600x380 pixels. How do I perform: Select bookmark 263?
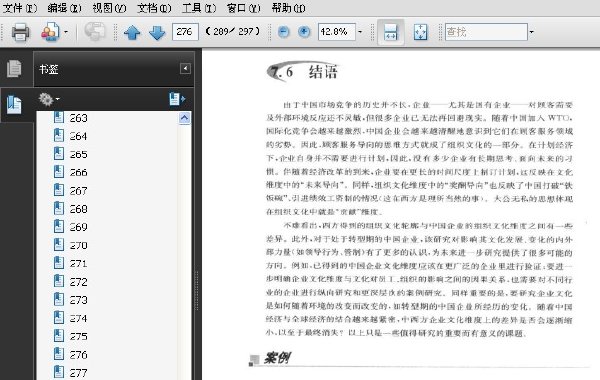(x=78, y=118)
